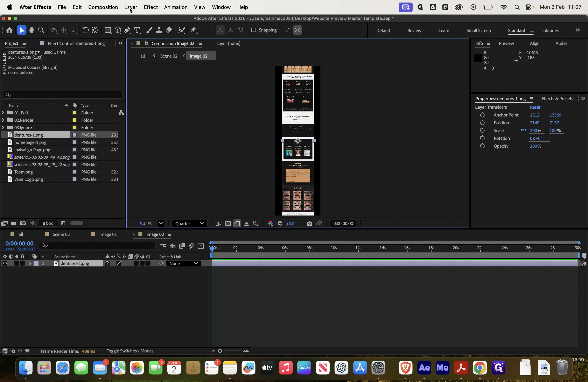Open the magnification ratio dropdown
This screenshot has width=588, height=382.
coord(161,223)
